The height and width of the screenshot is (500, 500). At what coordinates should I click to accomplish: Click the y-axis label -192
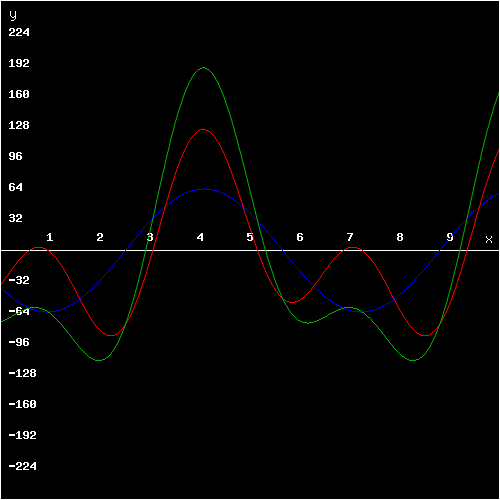(x=22, y=435)
